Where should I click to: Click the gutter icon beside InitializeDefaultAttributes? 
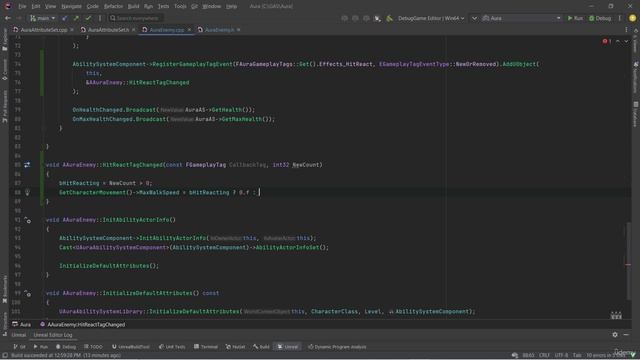27,293
